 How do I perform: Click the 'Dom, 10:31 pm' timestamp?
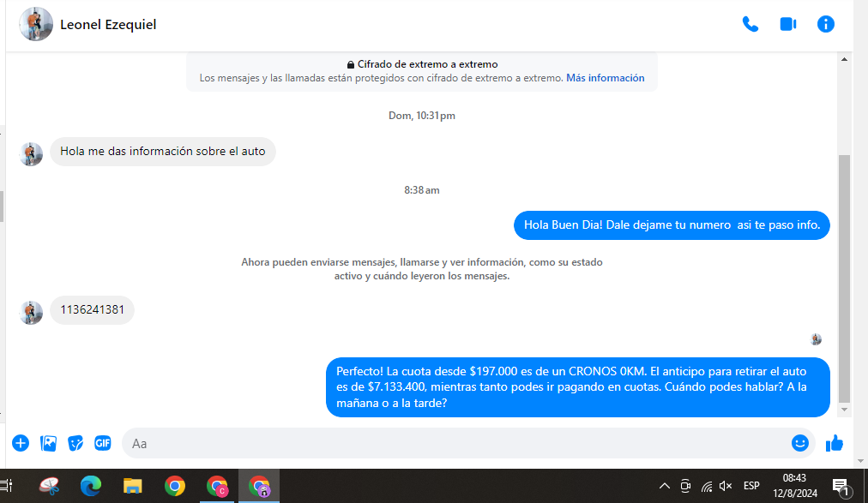click(422, 116)
